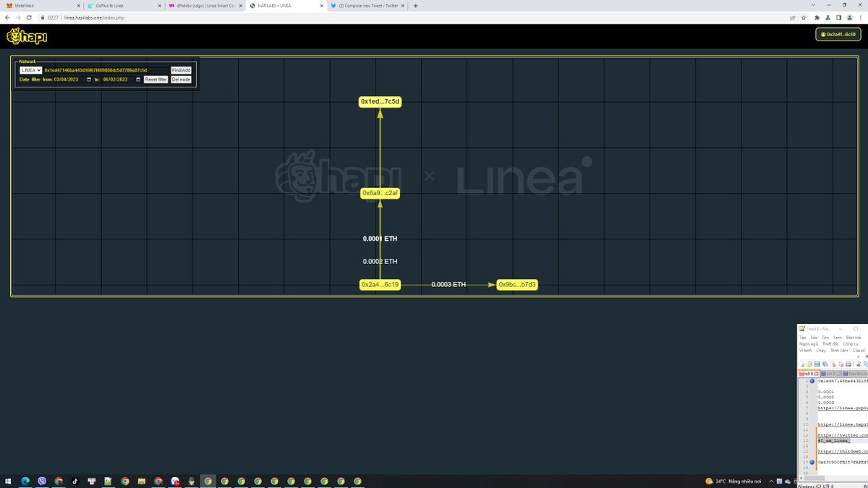Image resolution: width=868 pixels, height=488 pixels.
Task: Open Microsoft Edge from the taskbar
Action: [25, 481]
